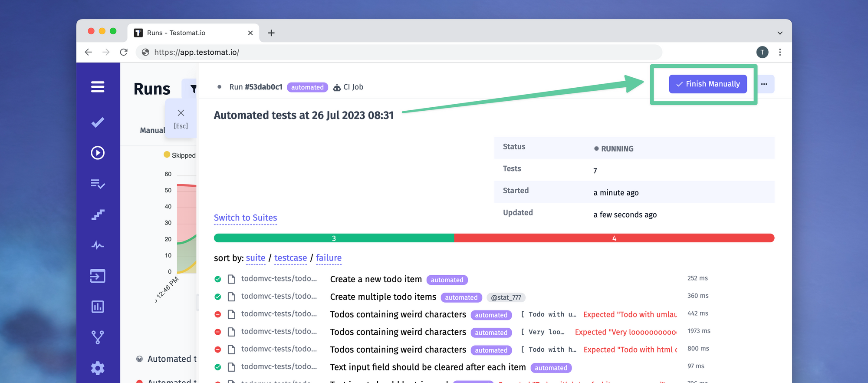
Task: Click the automated badge next to Run #53dab0c1
Action: [307, 87]
